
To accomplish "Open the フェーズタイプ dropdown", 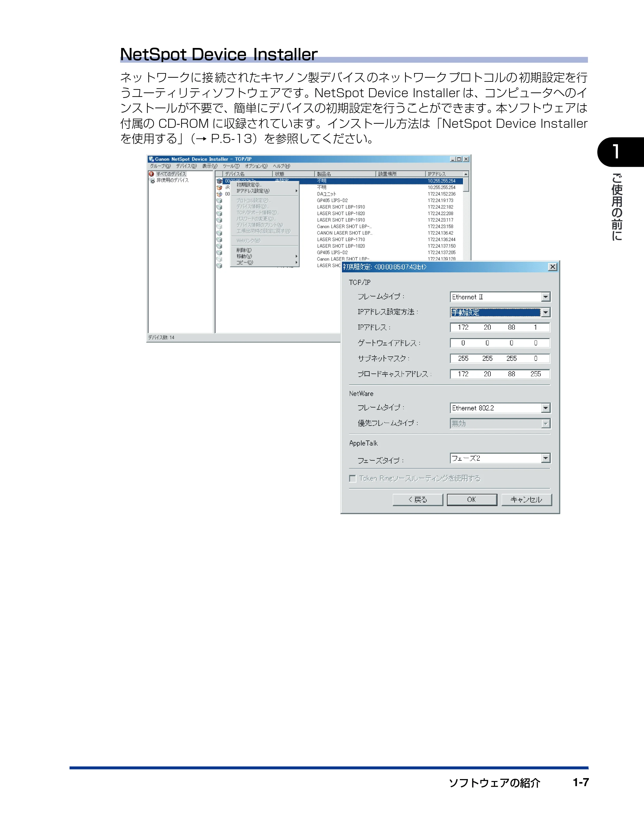I will (546, 458).
